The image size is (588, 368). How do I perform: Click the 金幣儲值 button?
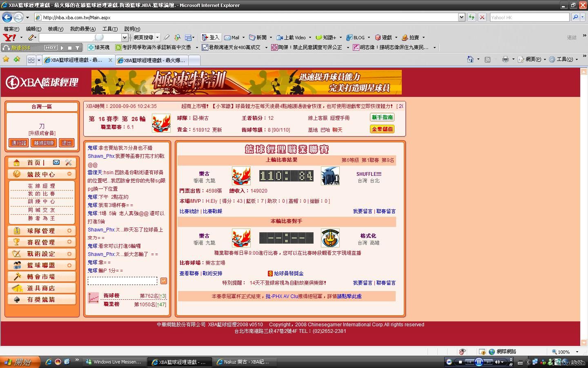pyautogui.click(x=382, y=129)
